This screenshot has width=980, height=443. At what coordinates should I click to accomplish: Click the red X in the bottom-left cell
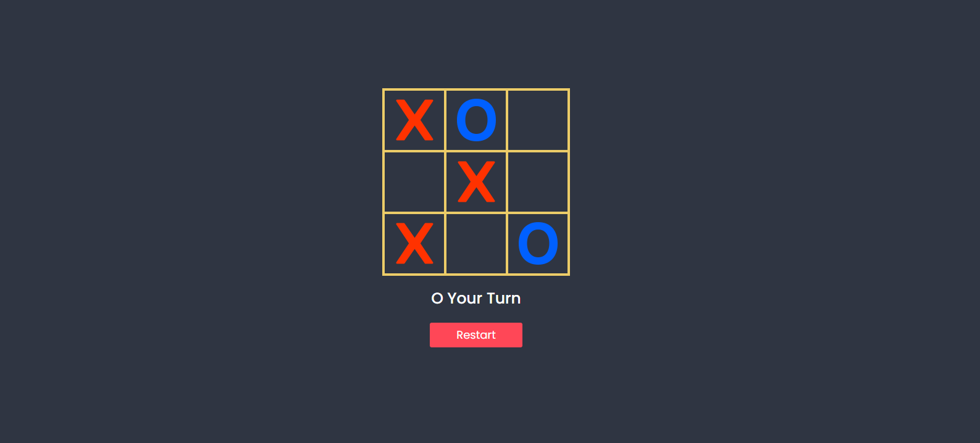[414, 244]
